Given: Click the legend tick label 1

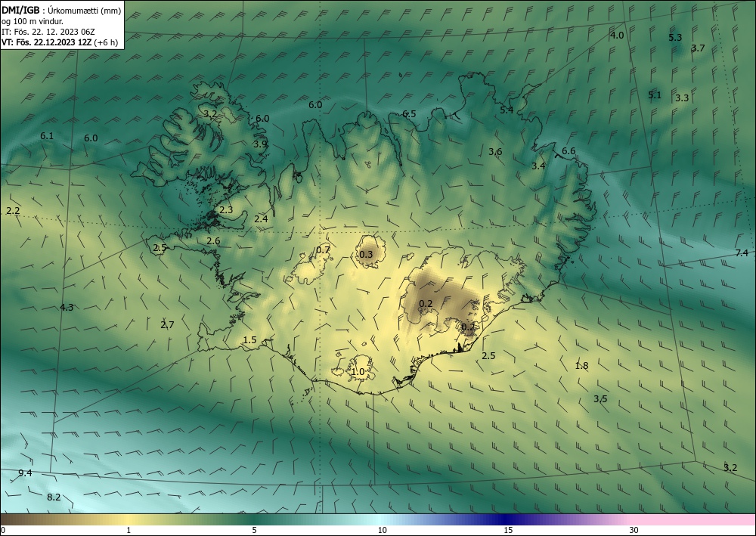Looking at the screenshot, I should pos(129,530).
